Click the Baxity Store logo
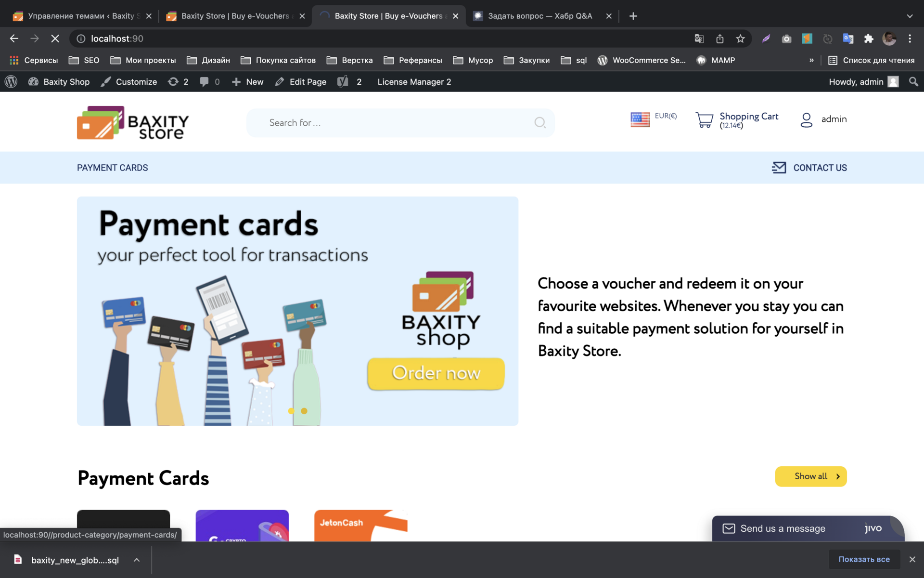The height and width of the screenshot is (578, 924). click(x=133, y=123)
